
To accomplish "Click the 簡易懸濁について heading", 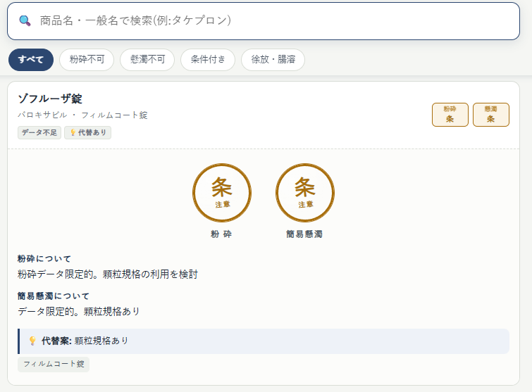I will (54, 296).
